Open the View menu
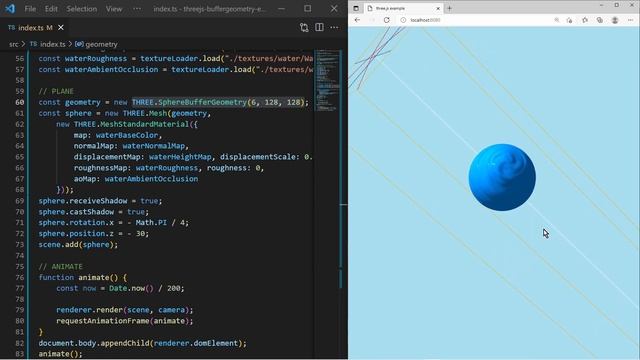640x360 pixels. (x=114, y=9)
